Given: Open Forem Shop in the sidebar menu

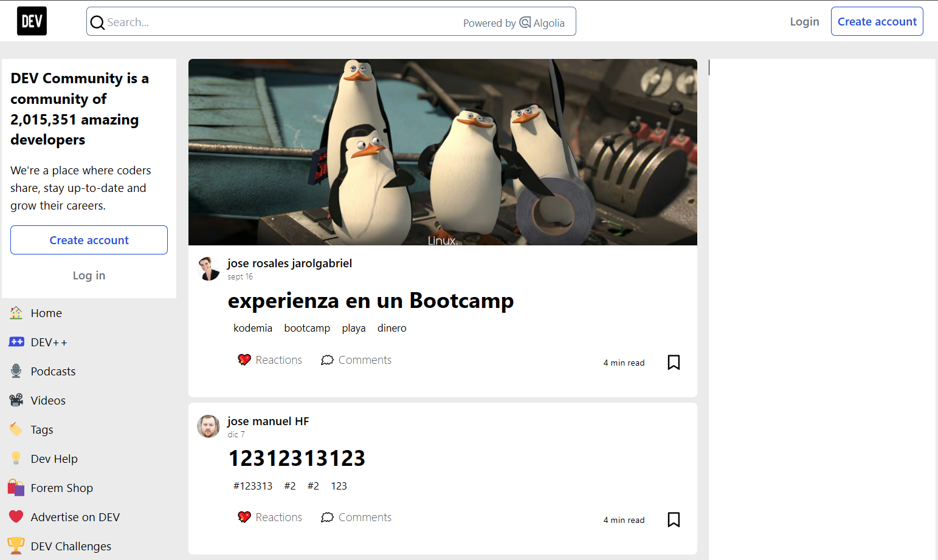Looking at the screenshot, I should tap(61, 488).
